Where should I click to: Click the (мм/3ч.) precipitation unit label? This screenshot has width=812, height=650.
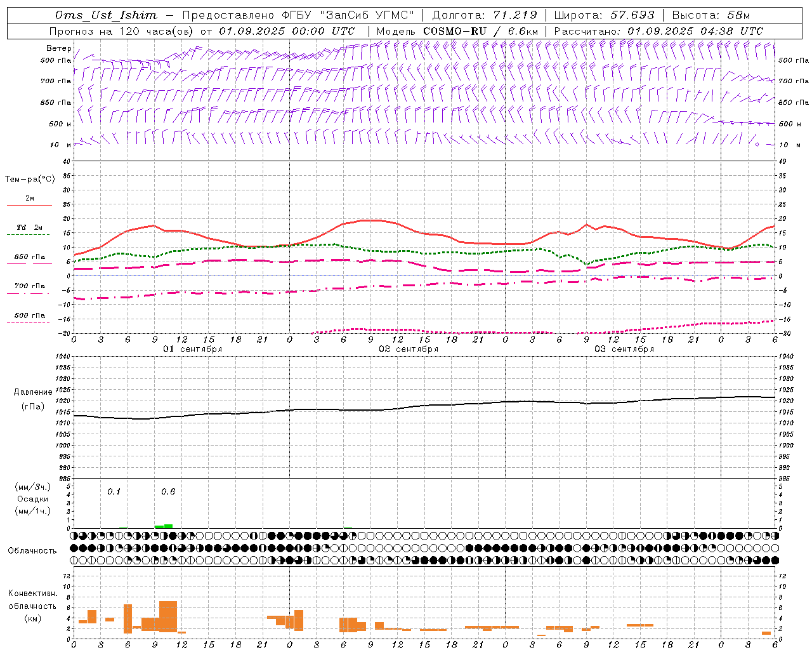pos(33,487)
